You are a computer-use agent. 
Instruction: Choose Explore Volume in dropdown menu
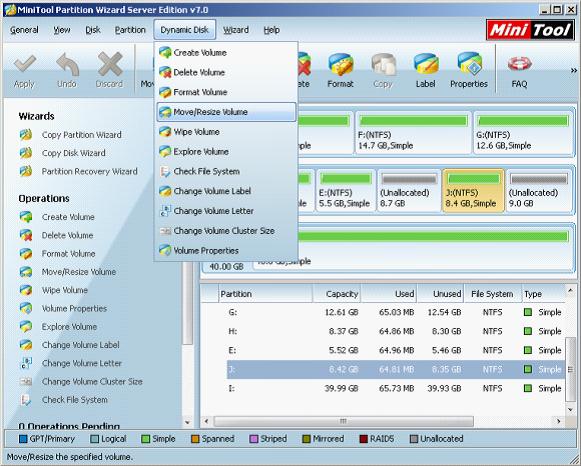pos(226,152)
